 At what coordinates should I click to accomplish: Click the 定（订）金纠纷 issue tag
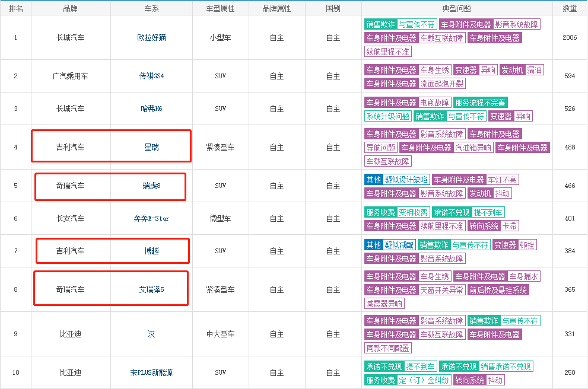tap(424, 380)
